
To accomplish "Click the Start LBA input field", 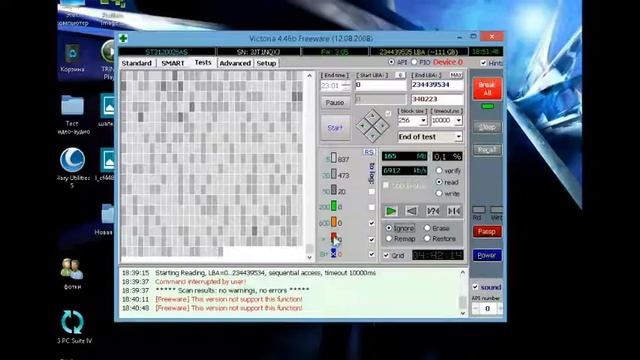I will tap(380, 85).
